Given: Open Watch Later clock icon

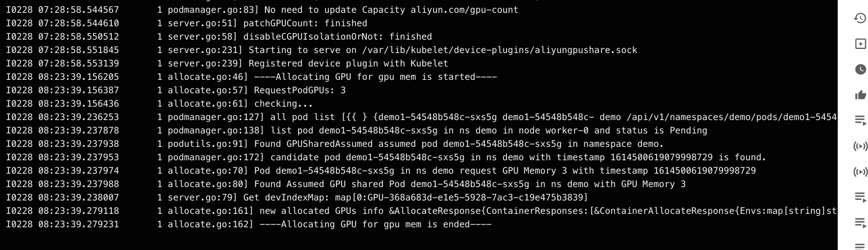Looking at the screenshot, I should [860, 69].
